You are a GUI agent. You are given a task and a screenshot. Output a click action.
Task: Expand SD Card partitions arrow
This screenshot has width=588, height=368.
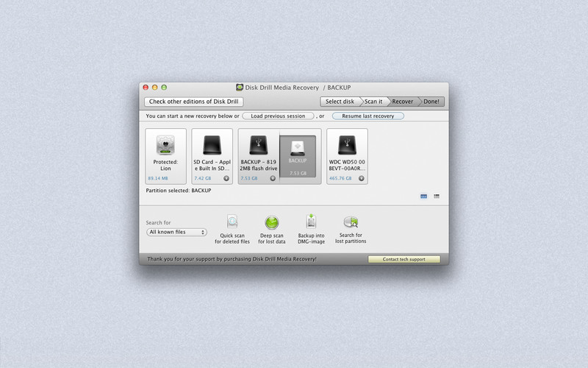(226, 178)
